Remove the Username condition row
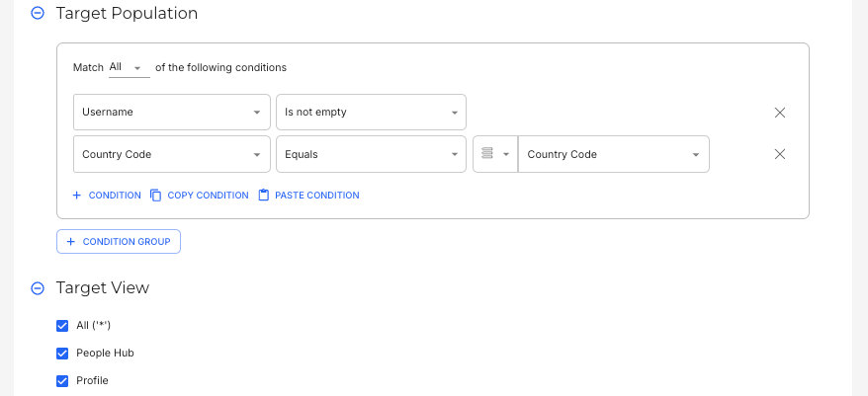Viewport: 868px width, 396px height. tap(779, 113)
